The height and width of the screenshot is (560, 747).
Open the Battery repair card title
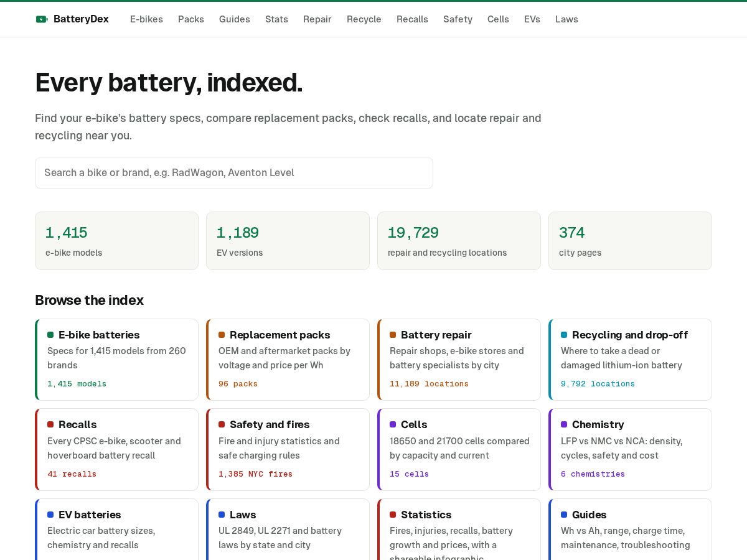click(436, 335)
